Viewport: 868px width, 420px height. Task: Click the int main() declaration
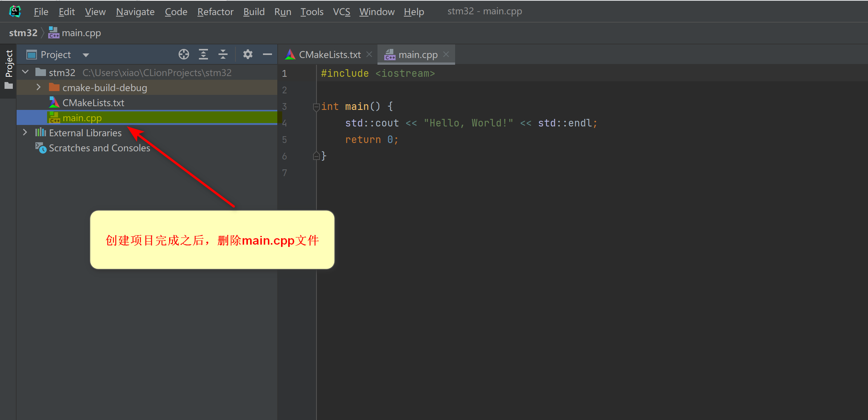357,107
